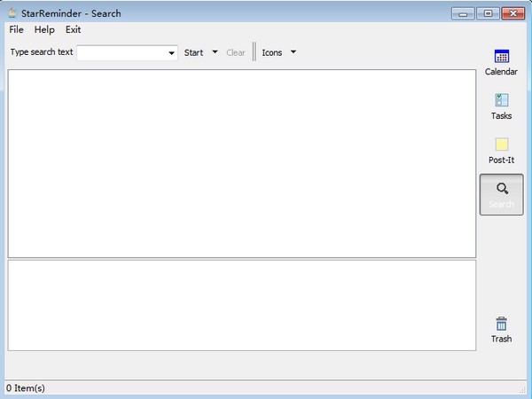Open the Post-It notes panel
The width and height of the screenshot is (532, 399).
click(501, 150)
